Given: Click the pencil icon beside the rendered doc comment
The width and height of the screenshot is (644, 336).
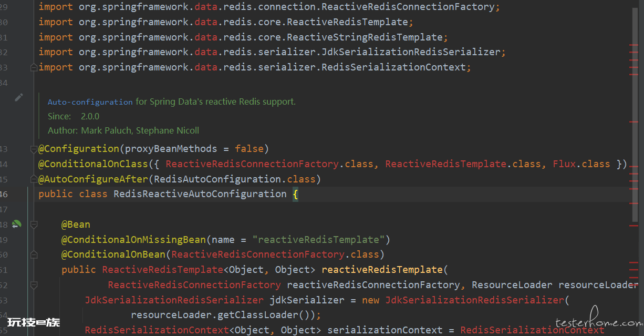Looking at the screenshot, I should (x=19, y=97).
